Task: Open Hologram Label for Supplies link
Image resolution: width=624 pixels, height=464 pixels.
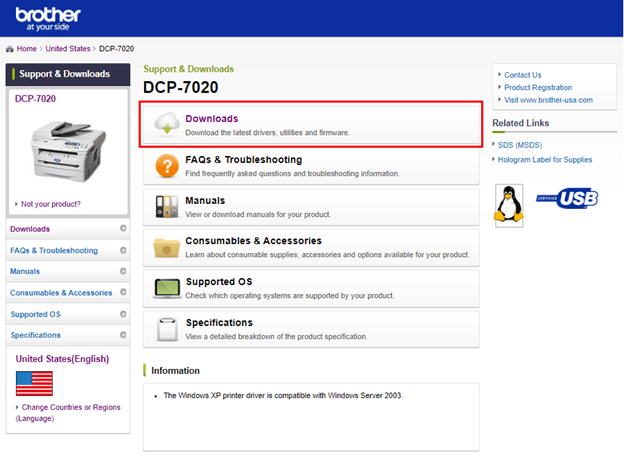Action: 545,160
